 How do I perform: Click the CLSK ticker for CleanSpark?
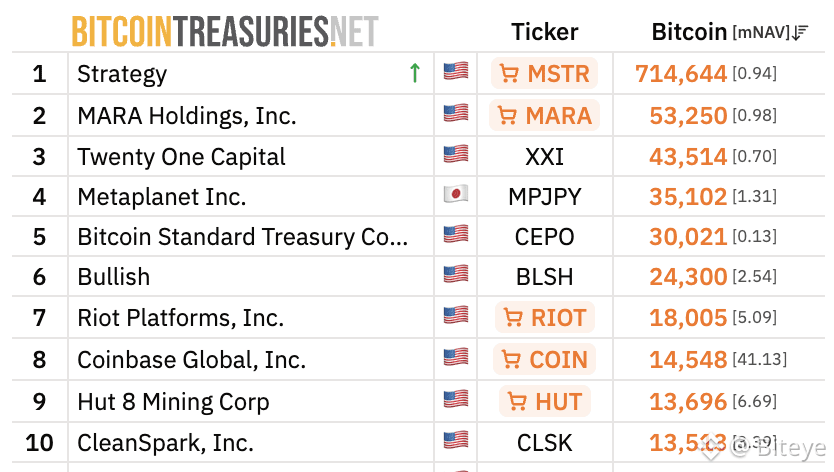click(544, 441)
